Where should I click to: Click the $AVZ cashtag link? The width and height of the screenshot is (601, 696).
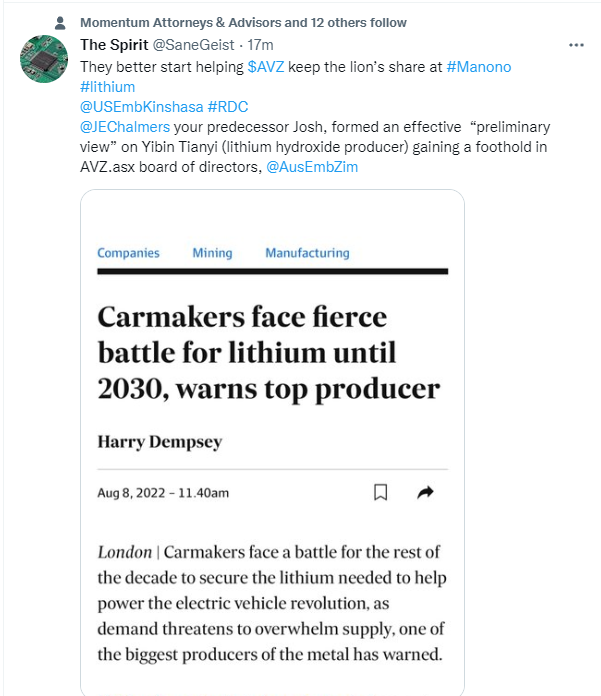[x=266, y=66]
